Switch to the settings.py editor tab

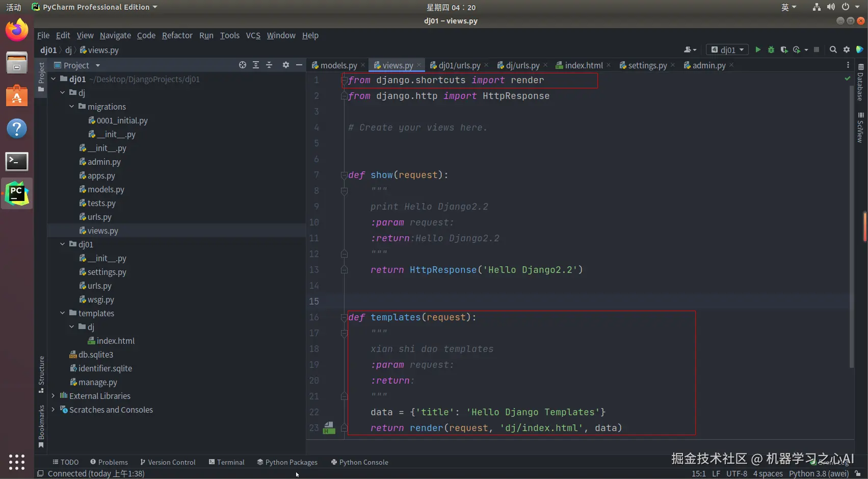(647, 65)
